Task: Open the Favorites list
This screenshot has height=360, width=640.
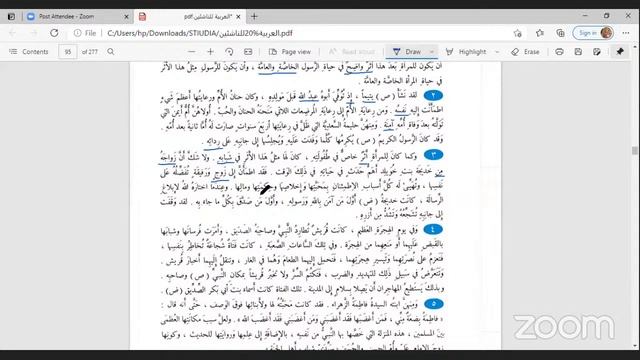Action: [540, 33]
